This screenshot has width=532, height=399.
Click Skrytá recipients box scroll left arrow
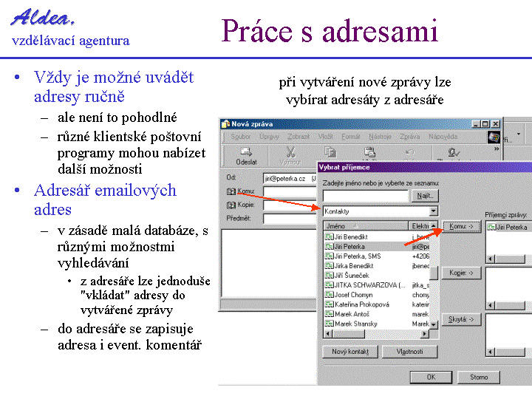pos(490,352)
